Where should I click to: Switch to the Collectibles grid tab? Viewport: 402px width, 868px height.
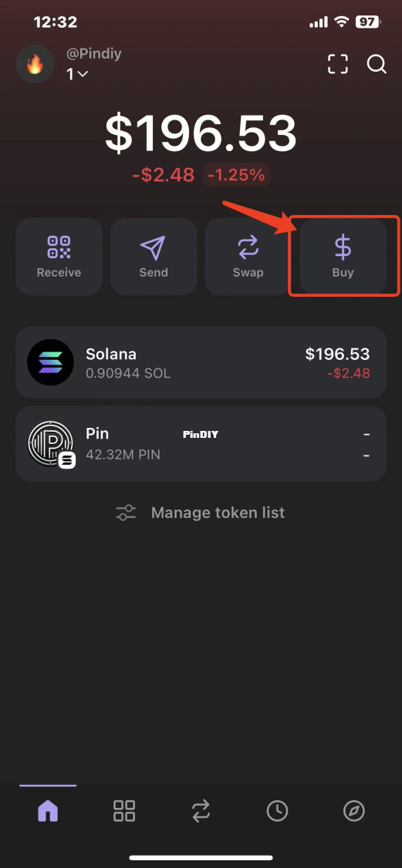click(x=124, y=812)
